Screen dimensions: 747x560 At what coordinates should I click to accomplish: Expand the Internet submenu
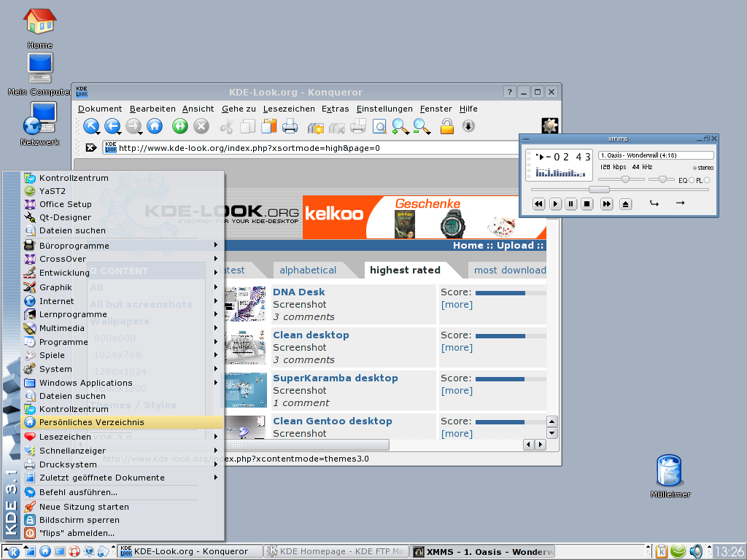point(123,301)
